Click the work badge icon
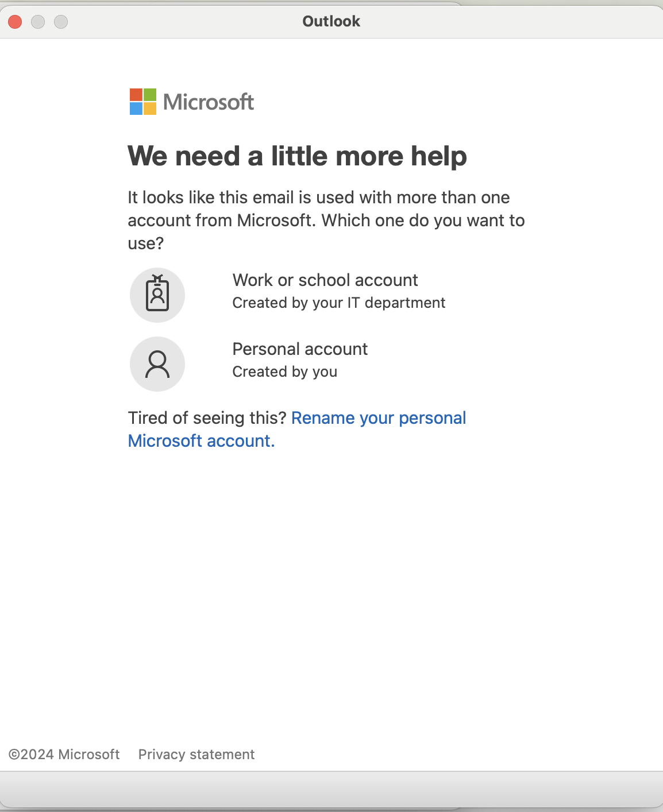The image size is (663, 812). tap(157, 295)
